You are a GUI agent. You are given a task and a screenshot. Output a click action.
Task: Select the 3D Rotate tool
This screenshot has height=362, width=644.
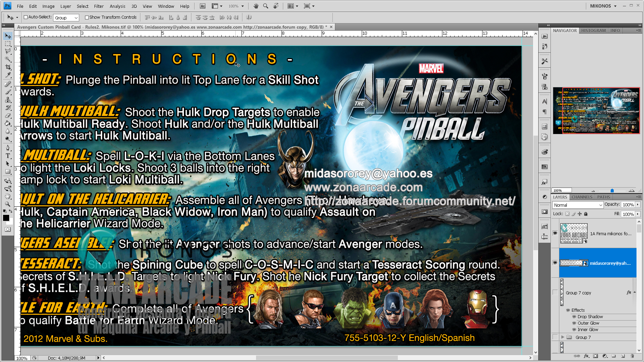(x=8, y=180)
